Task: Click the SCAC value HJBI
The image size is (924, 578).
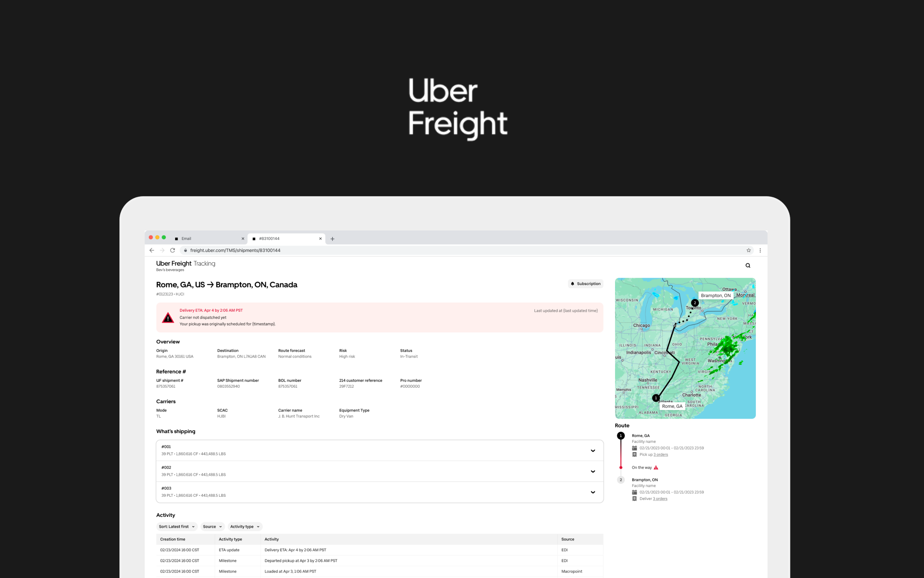Action: coord(221,416)
